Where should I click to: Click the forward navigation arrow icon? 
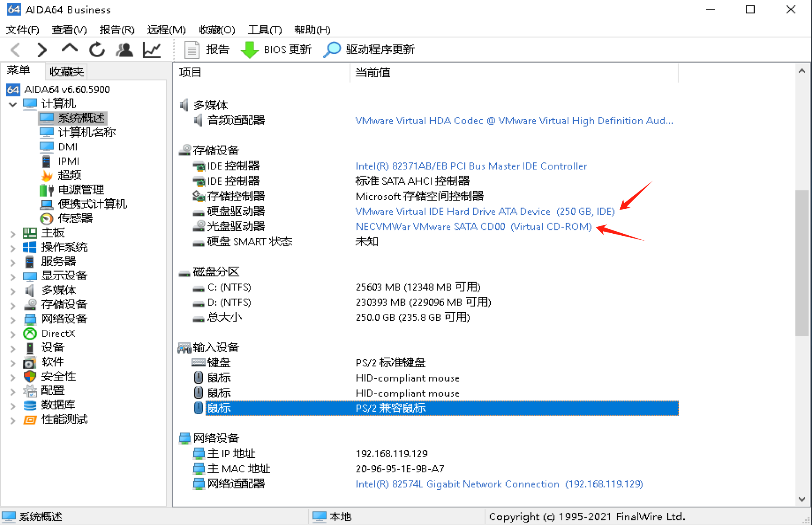42,50
